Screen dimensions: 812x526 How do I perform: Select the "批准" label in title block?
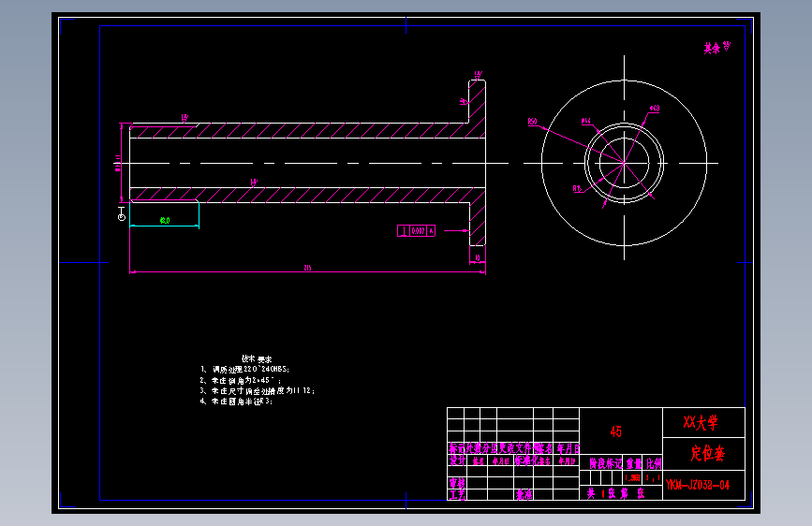[524, 494]
